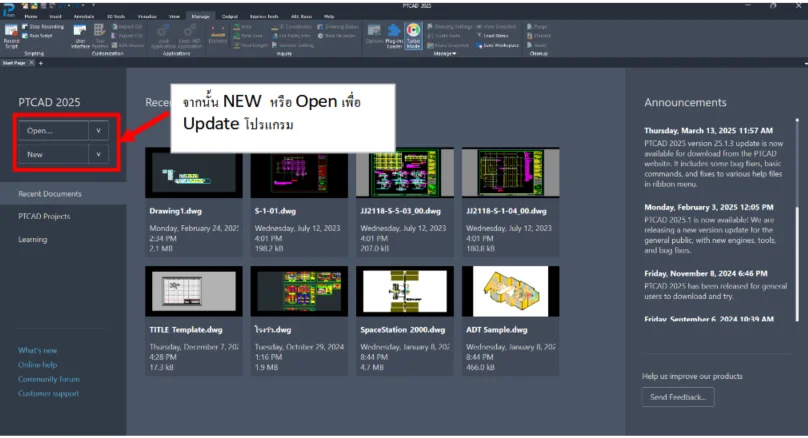The width and height of the screenshot is (808, 438).
Task: Open the ADT Sample.dwg thumbnail
Action: tap(511, 291)
